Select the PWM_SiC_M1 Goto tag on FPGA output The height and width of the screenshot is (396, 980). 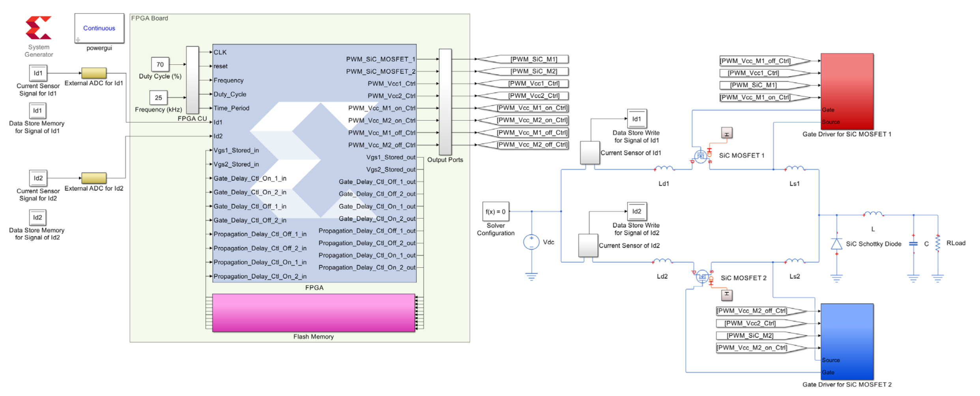tap(524, 59)
